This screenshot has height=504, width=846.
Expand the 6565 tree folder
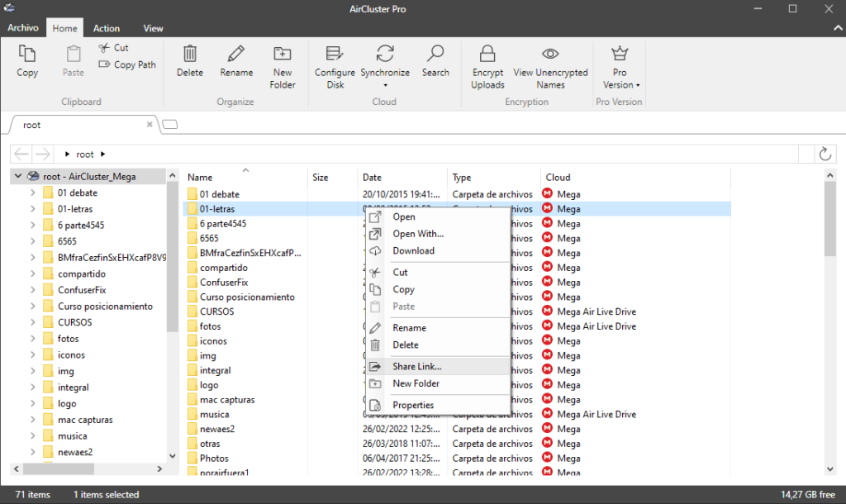click(33, 241)
